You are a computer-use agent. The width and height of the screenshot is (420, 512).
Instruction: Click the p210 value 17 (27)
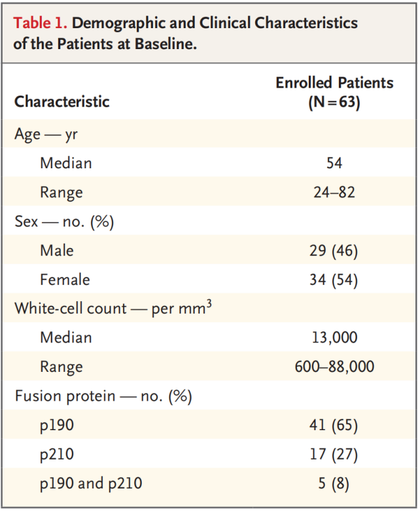[x=334, y=454]
